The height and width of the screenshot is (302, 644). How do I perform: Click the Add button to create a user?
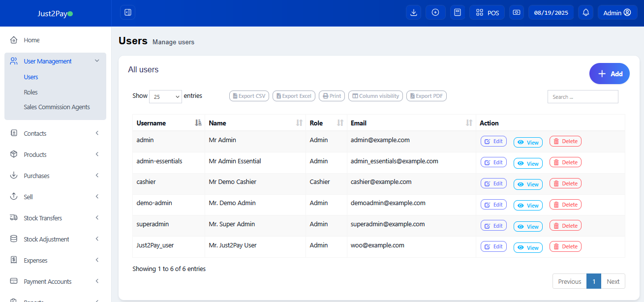pos(609,73)
